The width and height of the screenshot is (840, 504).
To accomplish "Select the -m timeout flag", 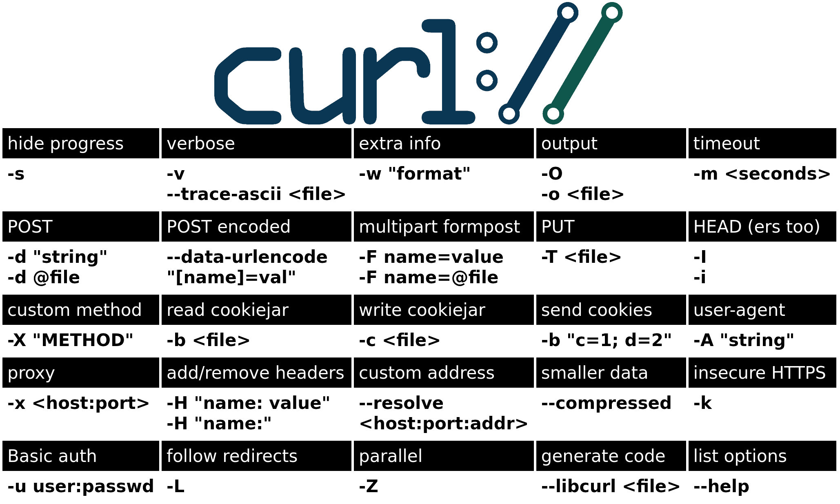I will (756, 174).
